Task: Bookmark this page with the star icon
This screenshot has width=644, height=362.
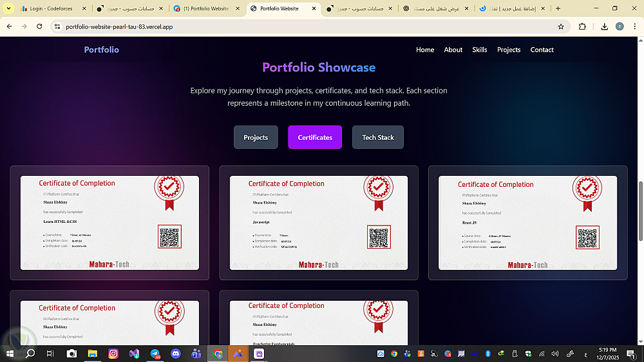Action: 561,26
